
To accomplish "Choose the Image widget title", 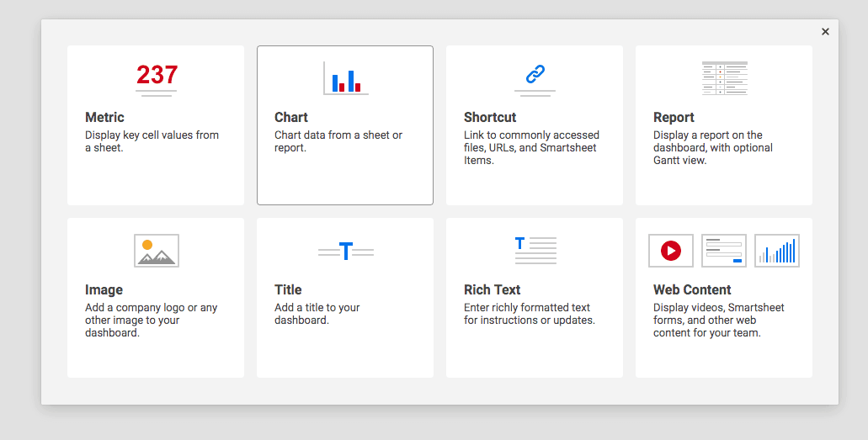I will pyautogui.click(x=104, y=290).
